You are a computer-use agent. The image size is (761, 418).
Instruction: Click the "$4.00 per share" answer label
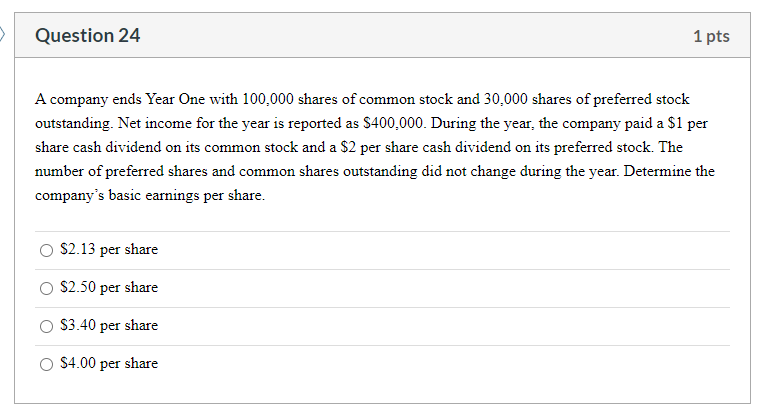(x=109, y=364)
